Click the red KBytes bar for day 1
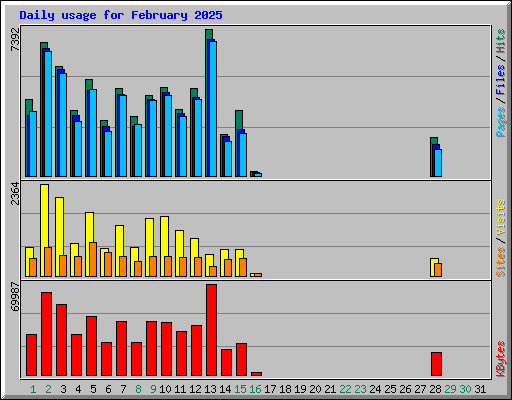512x400 pixels. coord(31,355)
